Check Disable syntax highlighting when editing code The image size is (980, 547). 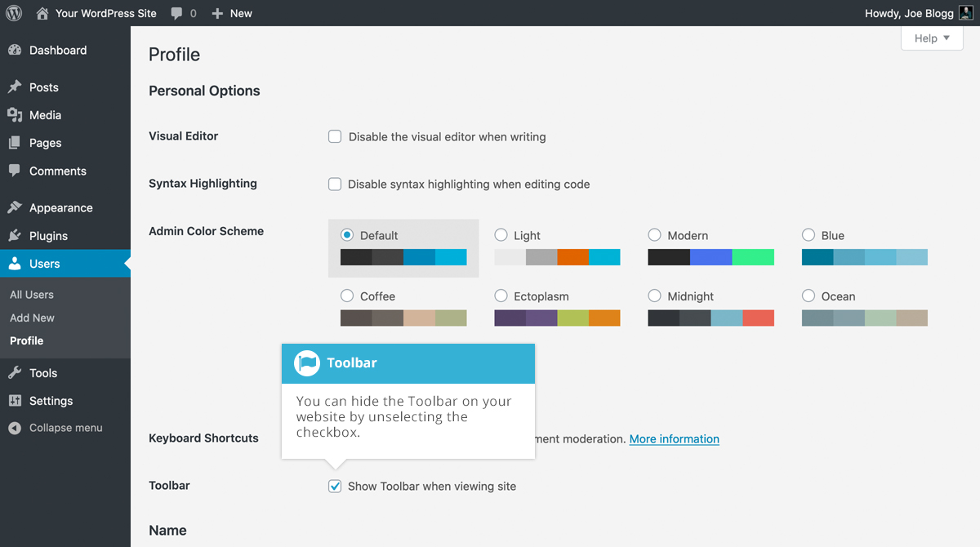335,184
